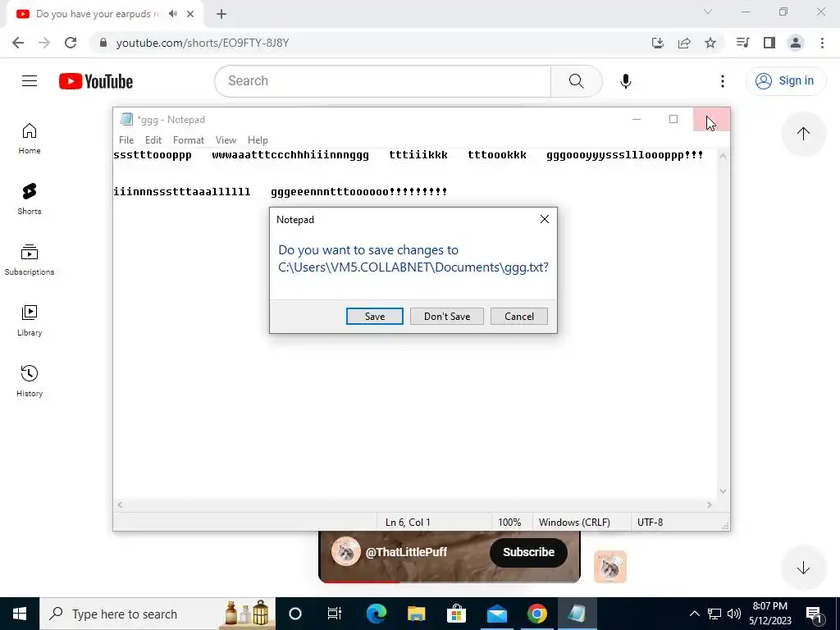This screenshot has height=630, width=840.
Task: Go to Home in YouTube sidebar
Action: [30, 139]
